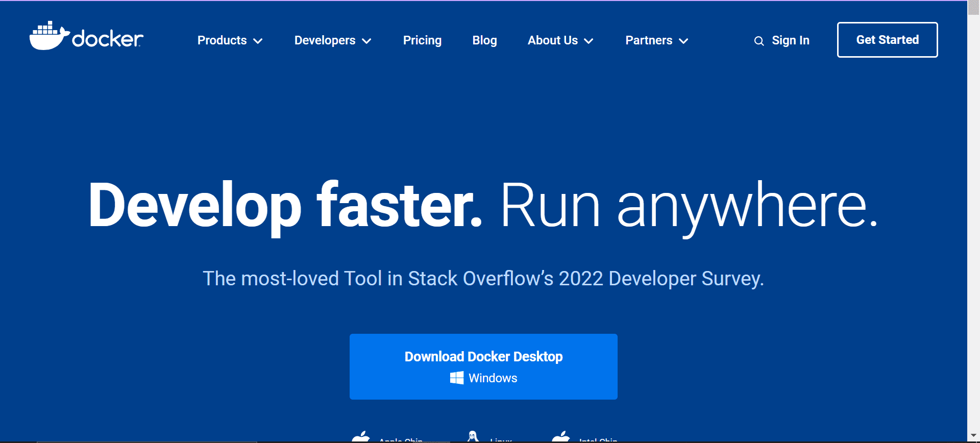Expand the Products chevron
Screen dimensions: 980x443
(258, 41)
